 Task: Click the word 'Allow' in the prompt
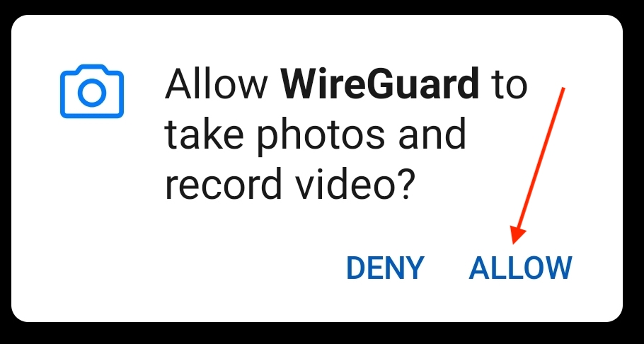point(216,85)
